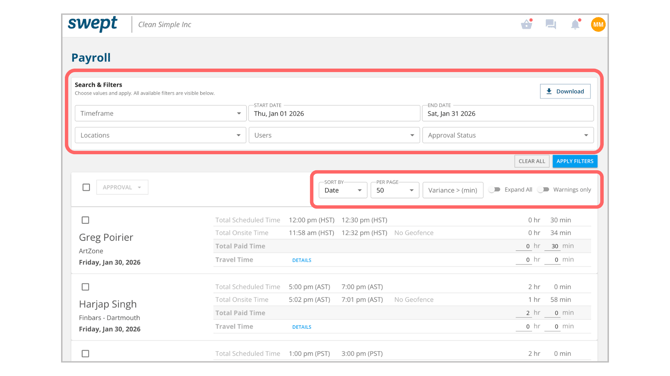Click the ArtZone location text
Image resolution: width=670 pixels, height=376 pixels.
tap(91, 251)
